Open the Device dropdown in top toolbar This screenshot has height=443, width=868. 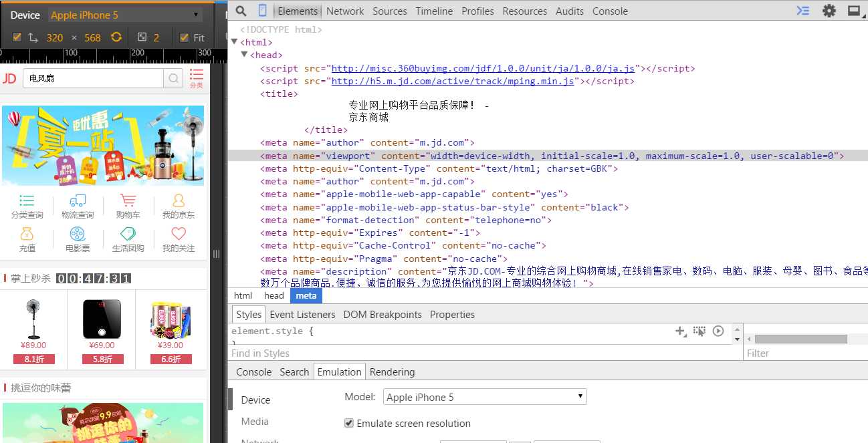(x=124, y=15)
